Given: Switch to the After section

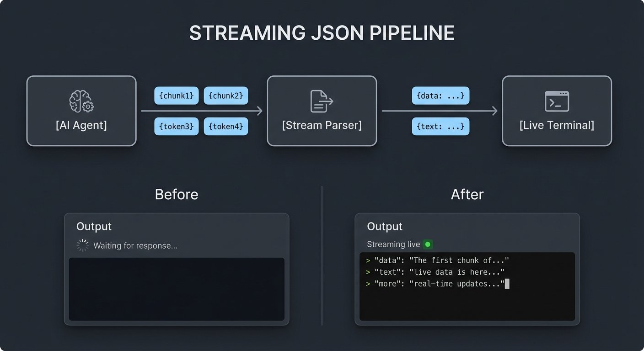Looking at the screenshot, I should point(467,194).
